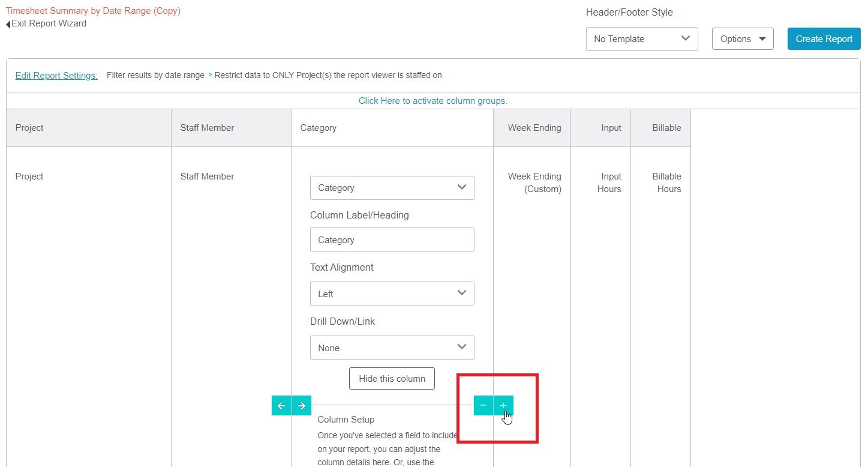Click the Exit Report Wizard back arrow

pyautogui.click(x=8, y=24)
